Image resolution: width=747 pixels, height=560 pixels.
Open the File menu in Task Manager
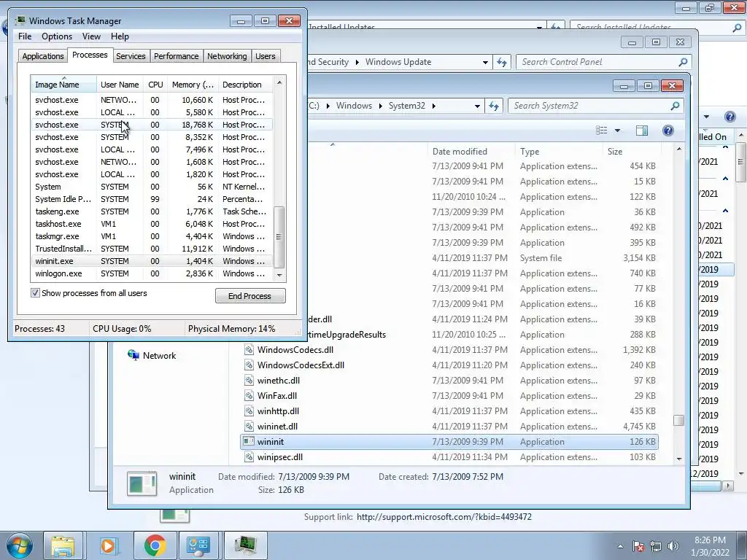[25, 36]
